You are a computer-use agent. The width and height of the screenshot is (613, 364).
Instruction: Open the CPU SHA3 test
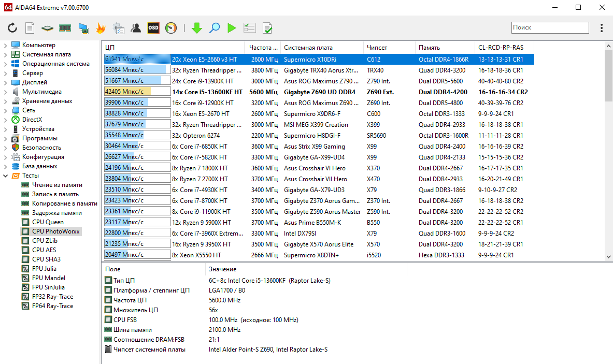[46, 259]
